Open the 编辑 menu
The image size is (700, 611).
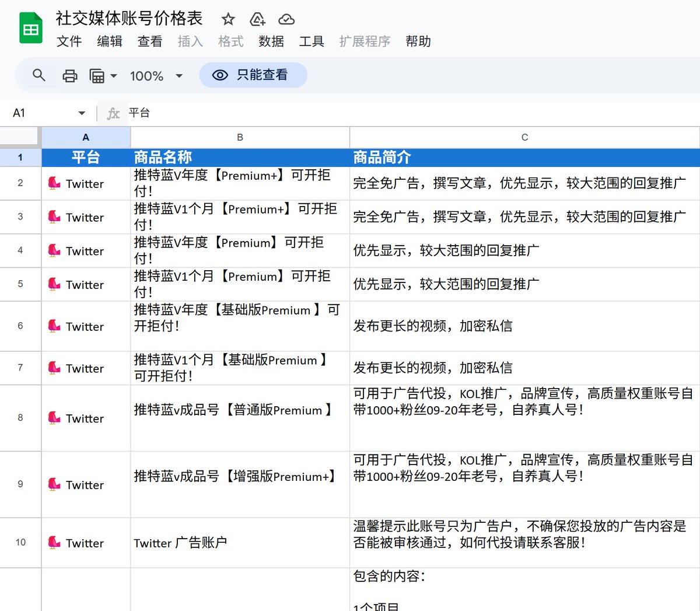(x=109, y=41)
